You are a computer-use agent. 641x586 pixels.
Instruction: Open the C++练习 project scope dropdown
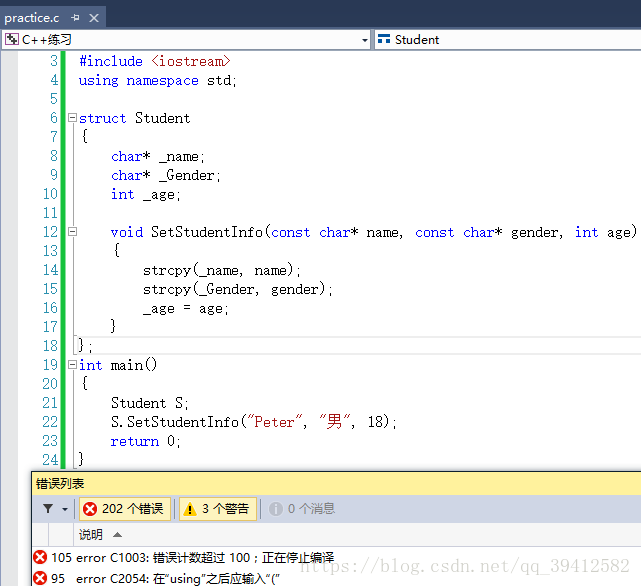tap(364, 40)
